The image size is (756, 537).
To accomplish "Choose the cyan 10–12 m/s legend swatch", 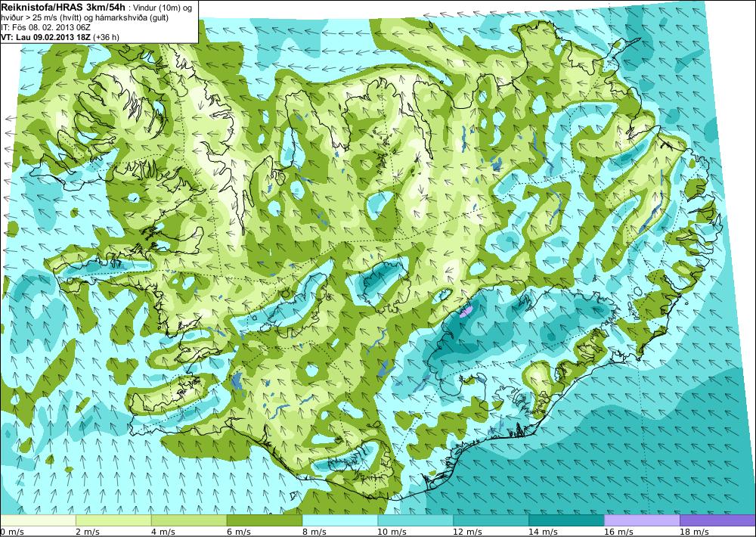I will click(415, 520).
